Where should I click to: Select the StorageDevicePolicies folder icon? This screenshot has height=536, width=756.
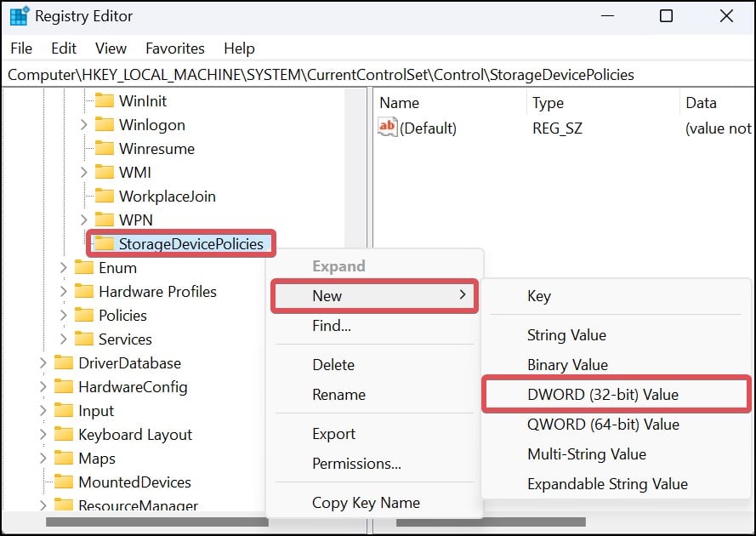coord(105,244)
